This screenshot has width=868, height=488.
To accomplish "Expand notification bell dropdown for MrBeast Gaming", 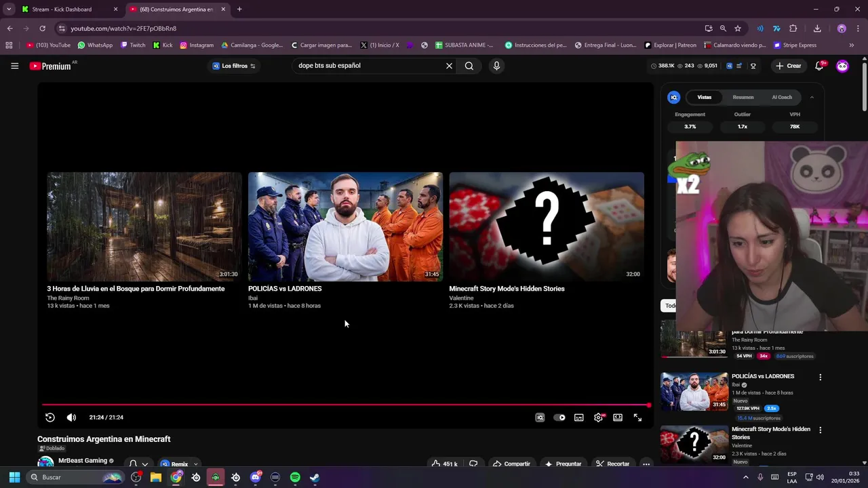I will point(138,464).
